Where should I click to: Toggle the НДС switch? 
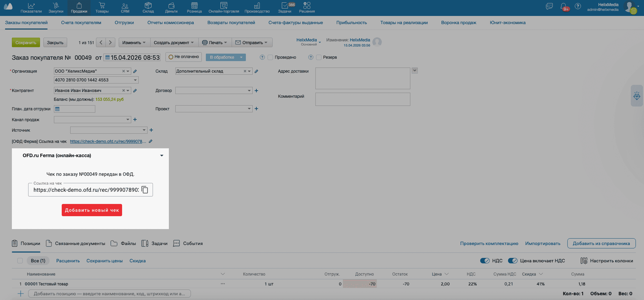click(485, 261)
